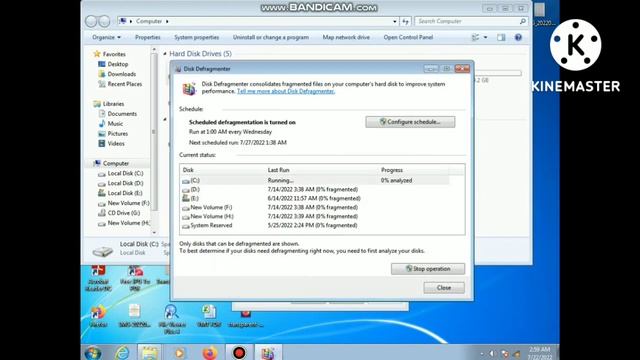Click the taskbar clock
Viewport: 640px width, 360px height.
pyautogui.click(x=540, y=353)
